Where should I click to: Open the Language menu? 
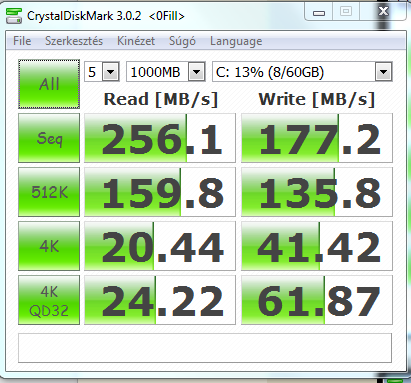(x=236, y=41)
